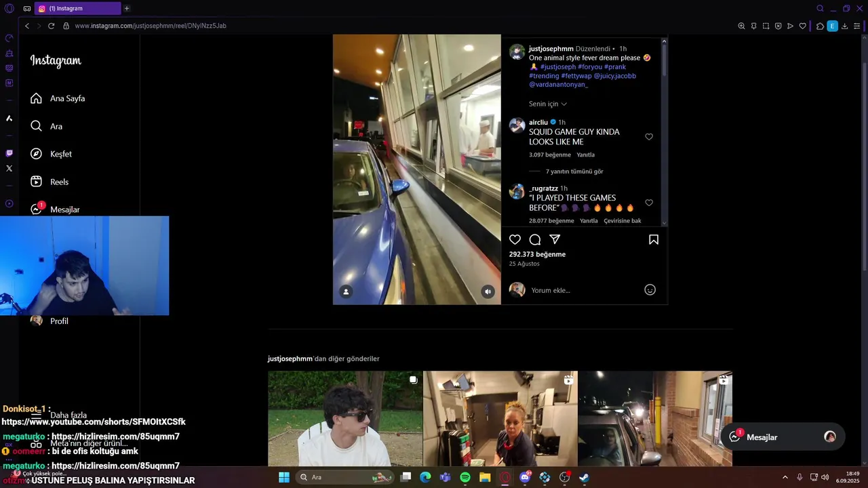Open browser downloads icon
868x488 pixels.
(844, 26)
